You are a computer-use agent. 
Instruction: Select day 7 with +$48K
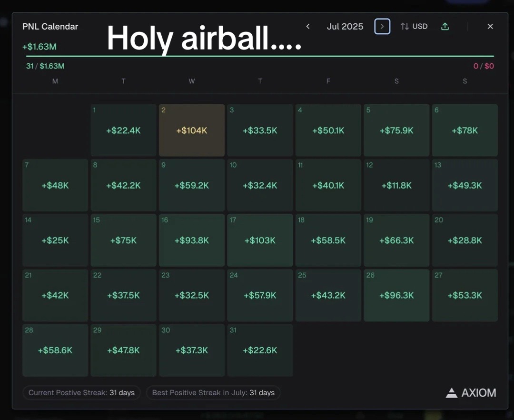click(55, 185)
